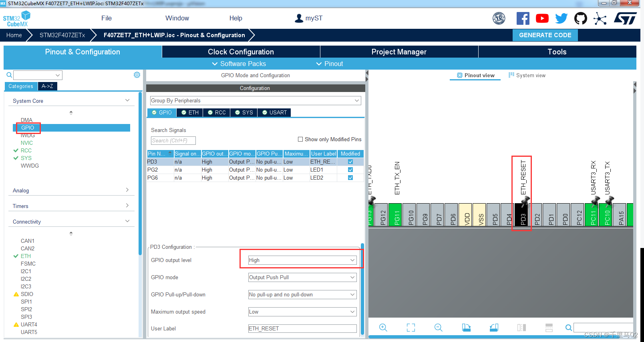Screen dimensions: 644x342
Task: Zoom out on the pinout view
Action: point(439,328)
